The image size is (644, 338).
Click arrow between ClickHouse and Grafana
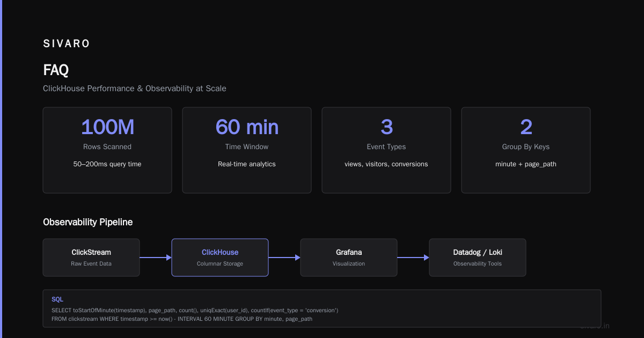pos(284,258)
